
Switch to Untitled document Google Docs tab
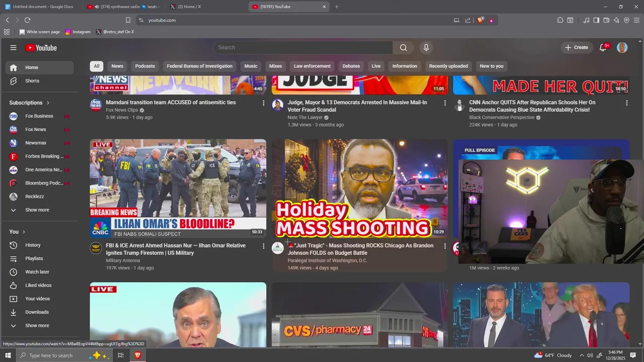coord(41,7)
